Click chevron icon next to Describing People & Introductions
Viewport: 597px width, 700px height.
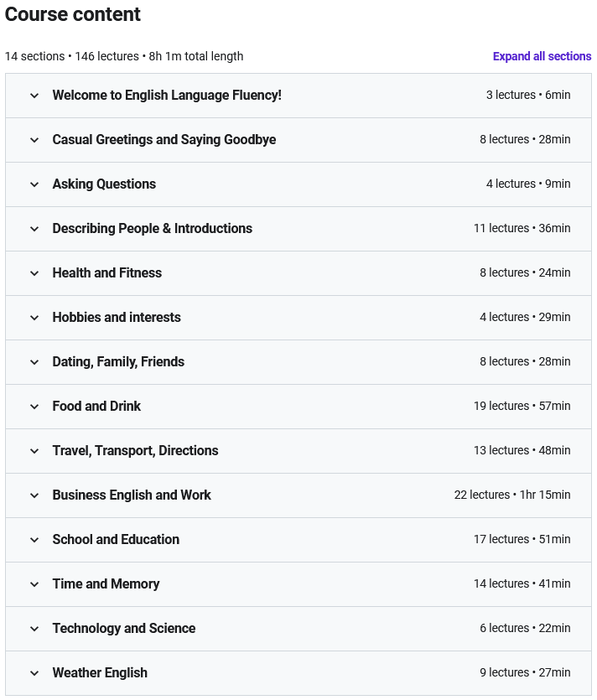34,229
